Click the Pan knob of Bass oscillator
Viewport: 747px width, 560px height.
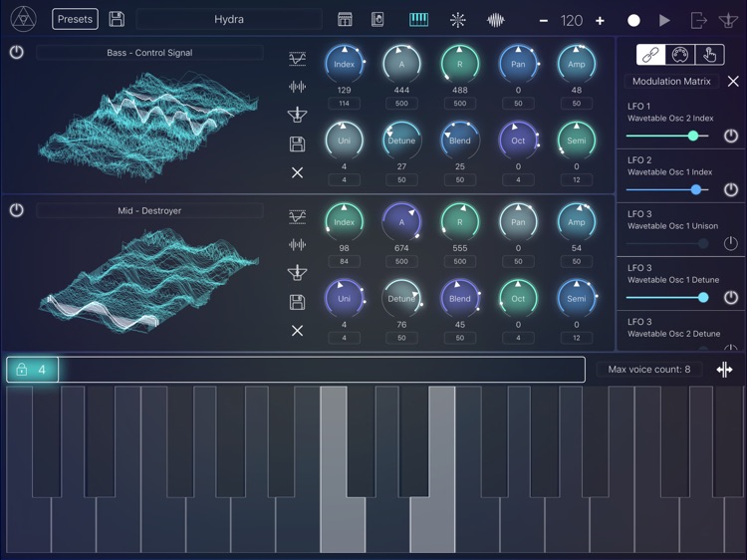518,64
